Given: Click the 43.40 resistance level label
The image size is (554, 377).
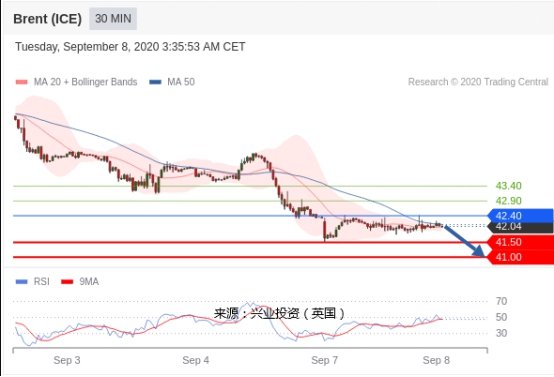Looking at the screenshot, I should (x=508, y=186).
